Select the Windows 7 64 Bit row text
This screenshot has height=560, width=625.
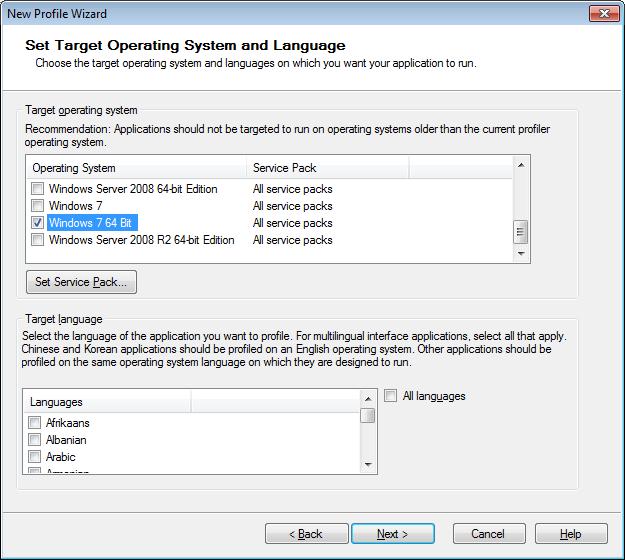coord(90,223)
